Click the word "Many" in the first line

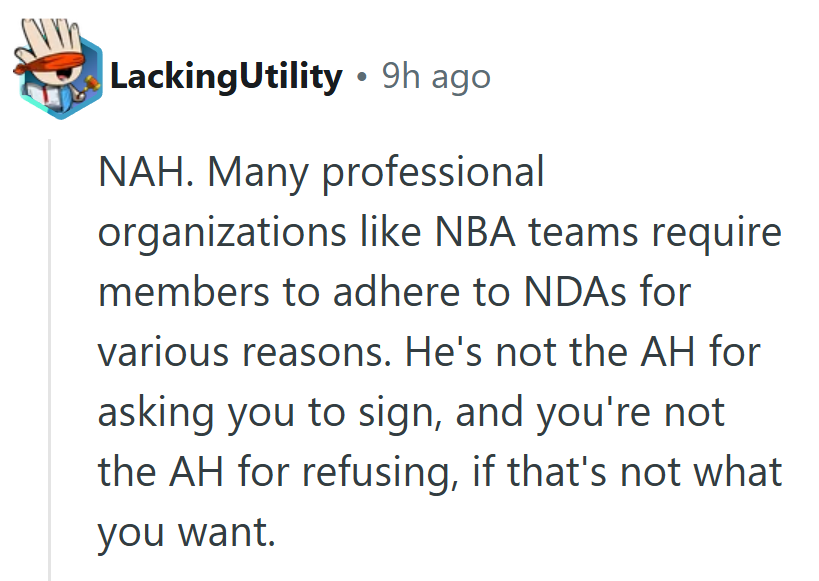click(x=260, y=172)
